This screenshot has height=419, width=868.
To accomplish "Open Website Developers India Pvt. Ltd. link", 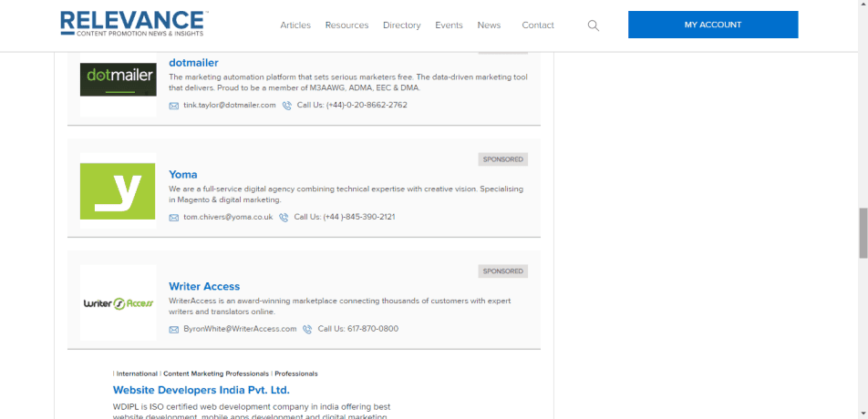I will click(201, 390).
